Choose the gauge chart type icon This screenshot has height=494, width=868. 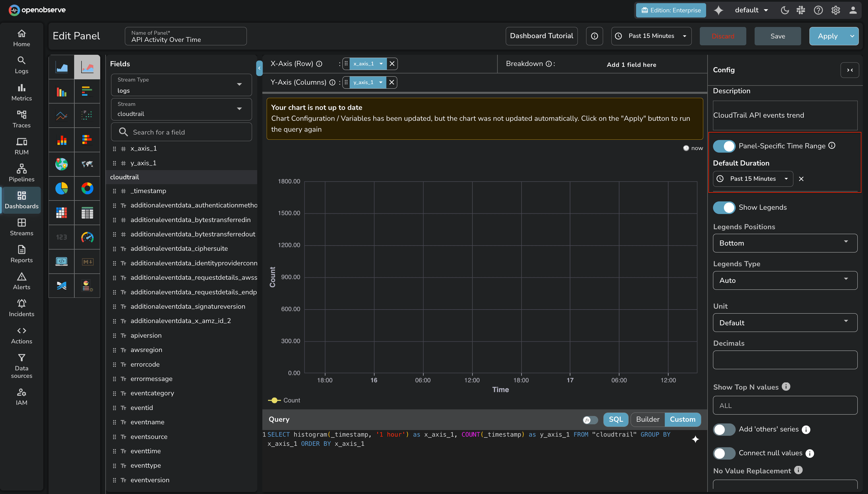pos(87,237)
